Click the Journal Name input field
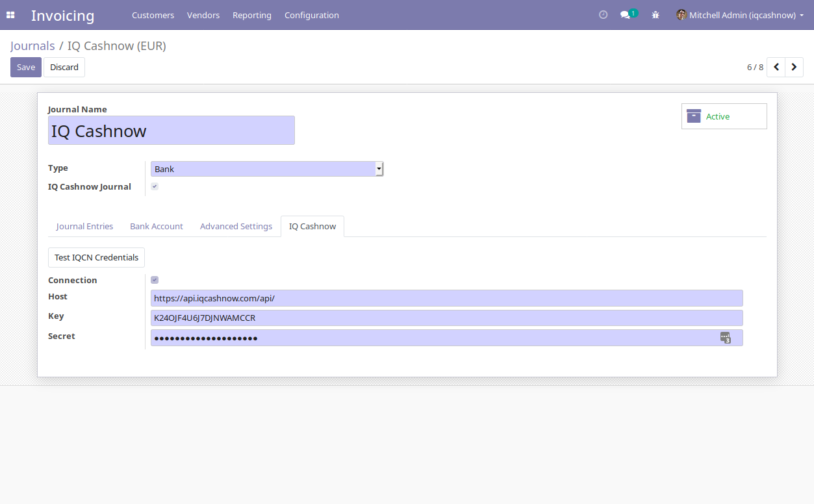The width and height of the screenshot is (814, 504). click(x=172, y=131)
